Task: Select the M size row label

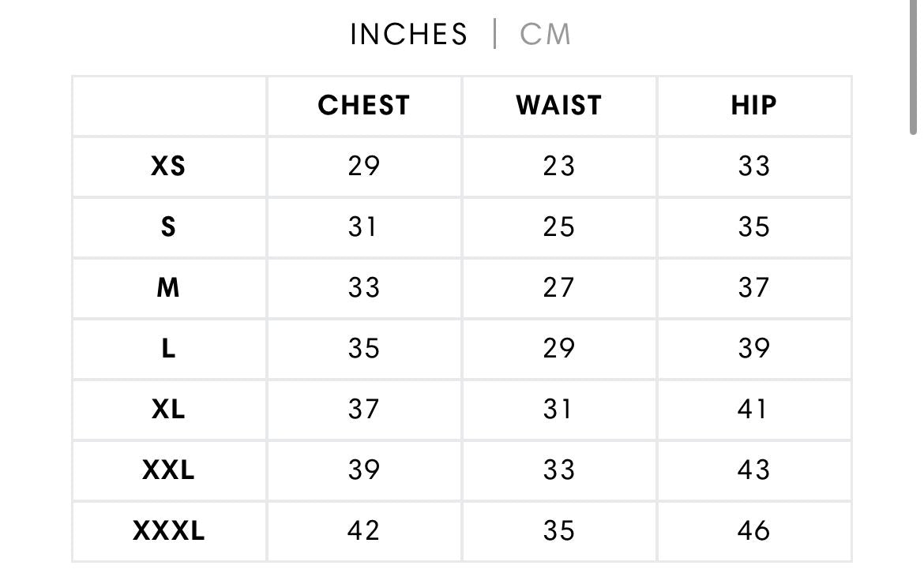Action: pos(168,288)
